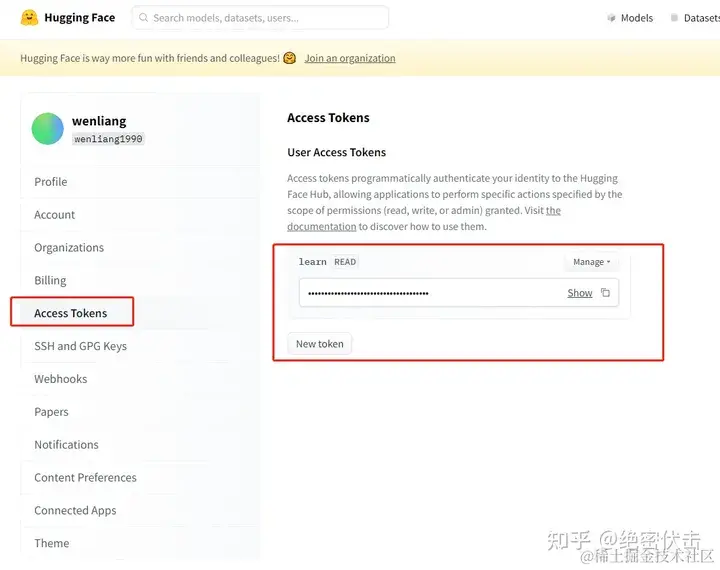This screenshot has width=720, height=570.
Task: Navigate to Billing section
Action: click(50, 281)
